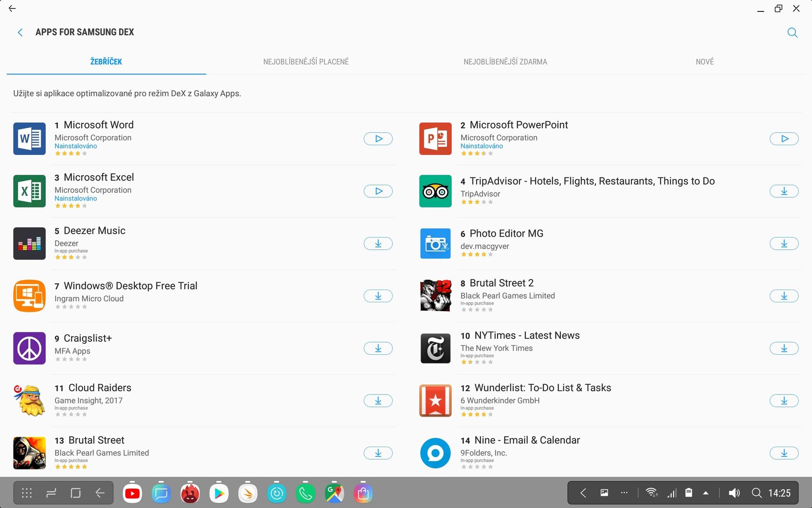The image size is (812, 508).
Task: Open the apps grid in taskbar
Action: 27,493
